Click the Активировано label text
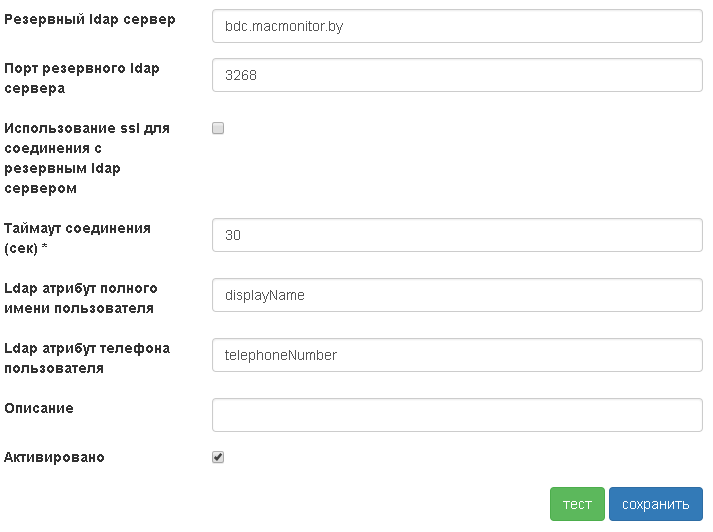This screenshot has height=532, width=713. point(55,458)
